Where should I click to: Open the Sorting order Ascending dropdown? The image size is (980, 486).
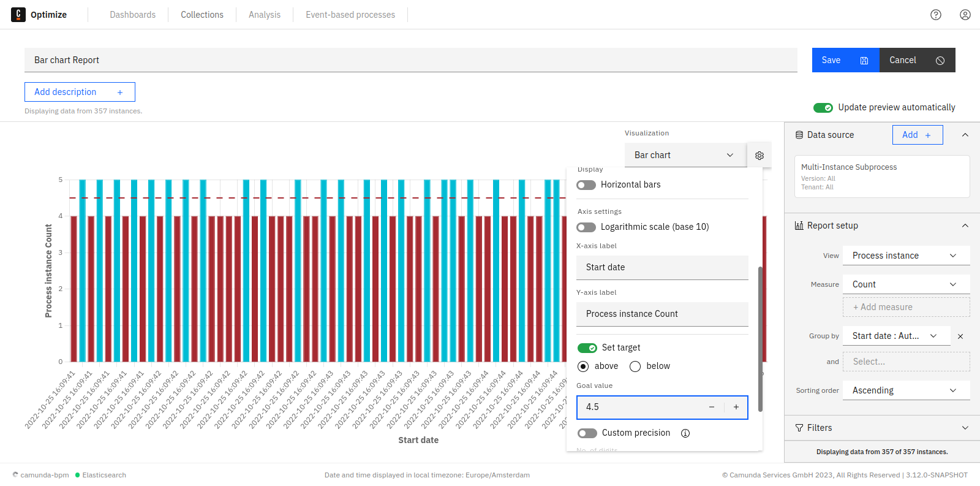[905, 390]
